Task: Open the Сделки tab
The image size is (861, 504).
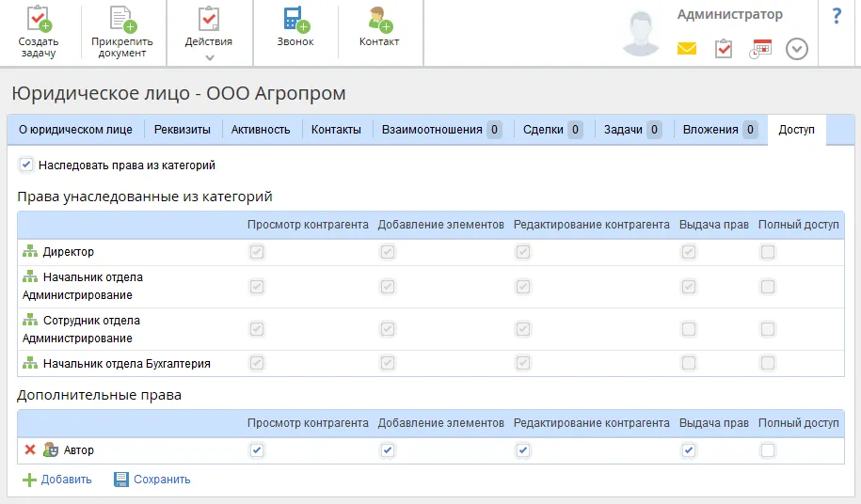Action: pyautogui.click(x=553, y=130)
